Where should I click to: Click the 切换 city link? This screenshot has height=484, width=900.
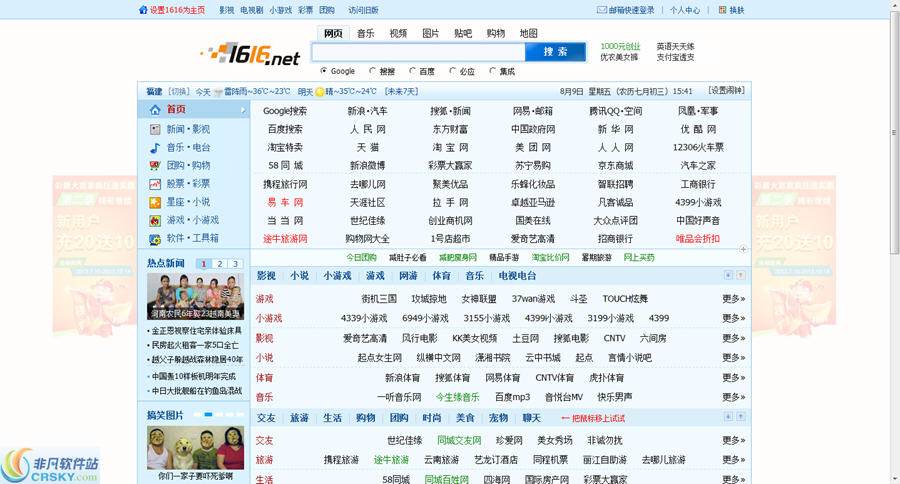tap(179, 91)
